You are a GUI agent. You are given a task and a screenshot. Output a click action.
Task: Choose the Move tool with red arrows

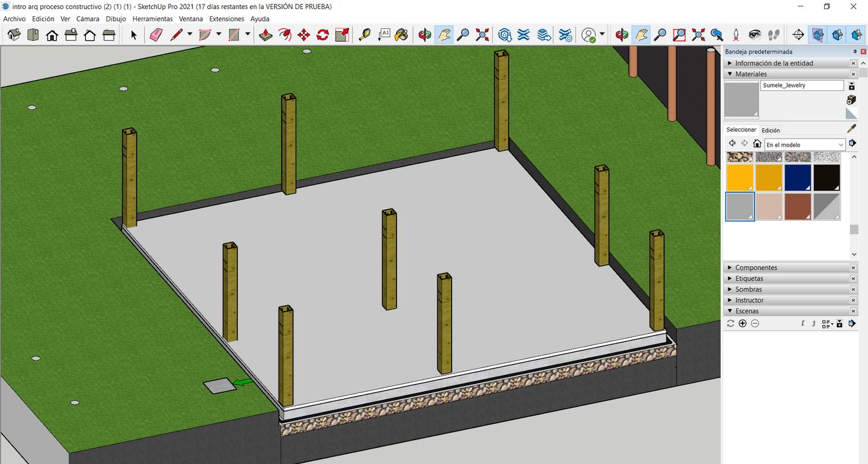click(304, 35)
